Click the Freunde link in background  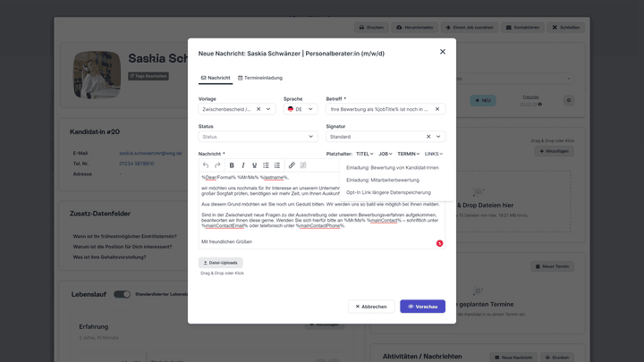point(530,97)
